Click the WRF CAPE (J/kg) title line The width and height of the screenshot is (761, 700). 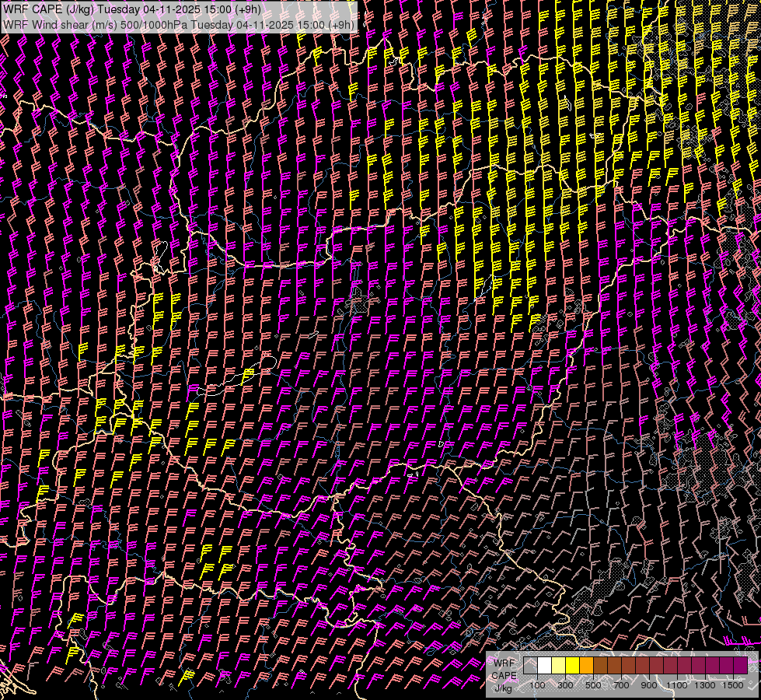(x=132, y=9)
